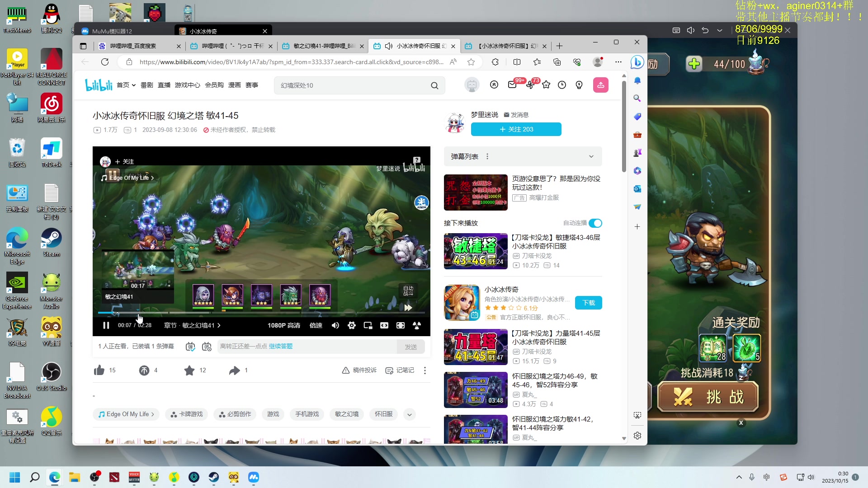Open Steam from the taskbar
Viewport: 868px width, 488px height.
coord(214,477)
